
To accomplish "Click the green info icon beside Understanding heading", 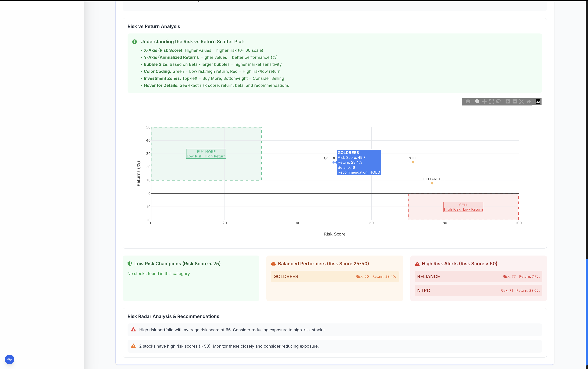I will (x=134, y=42).
